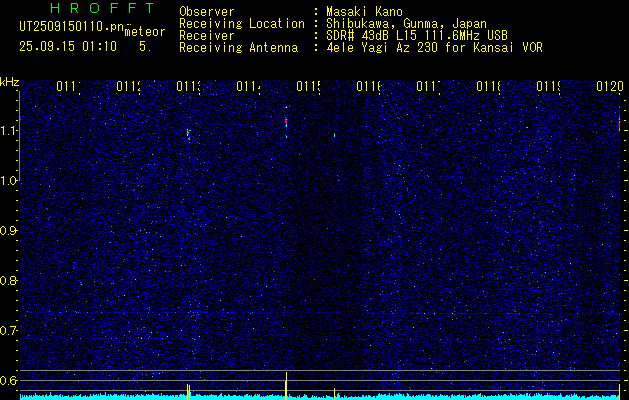Select 'SDR# 43dB L15 111.6MHz USB' text
Screen dimensions: 629x400
pos(417,36)
